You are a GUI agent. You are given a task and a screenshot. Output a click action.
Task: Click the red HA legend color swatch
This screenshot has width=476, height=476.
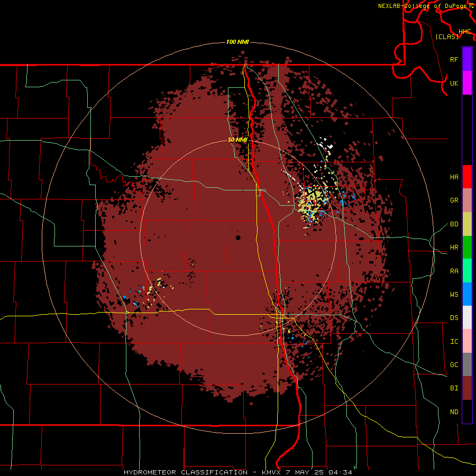(467, 177)
